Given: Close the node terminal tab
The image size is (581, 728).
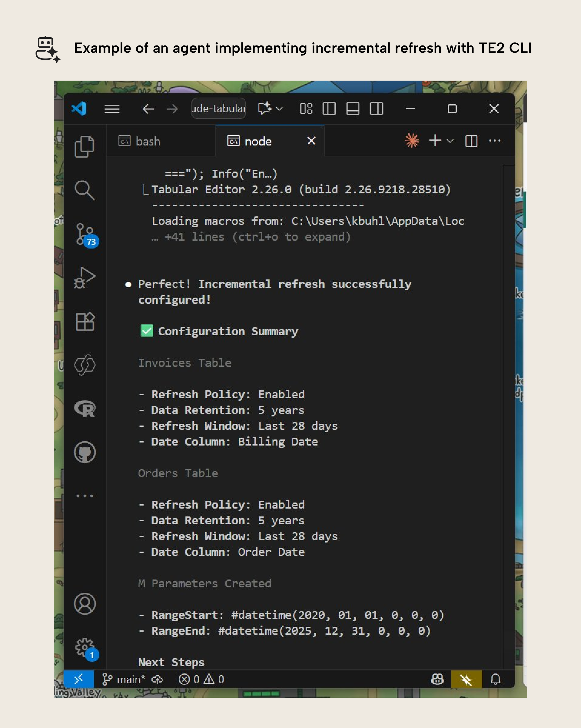Looking at the screenshot, I should (311, 141).
